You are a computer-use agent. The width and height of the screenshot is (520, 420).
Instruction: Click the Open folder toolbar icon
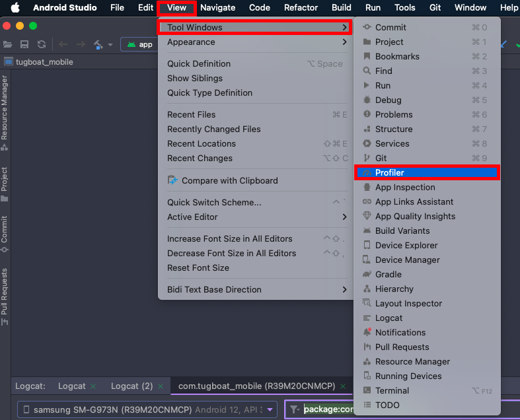(x=8, y=44)
